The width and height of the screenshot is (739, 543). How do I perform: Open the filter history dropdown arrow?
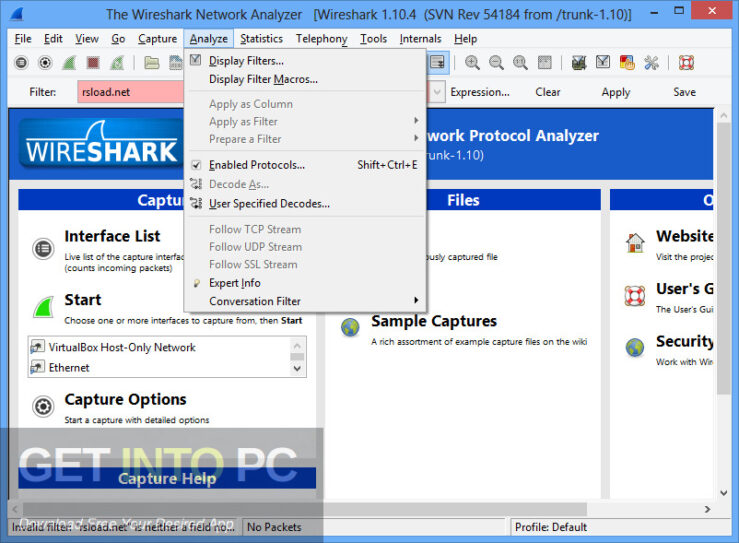[437, 92]
